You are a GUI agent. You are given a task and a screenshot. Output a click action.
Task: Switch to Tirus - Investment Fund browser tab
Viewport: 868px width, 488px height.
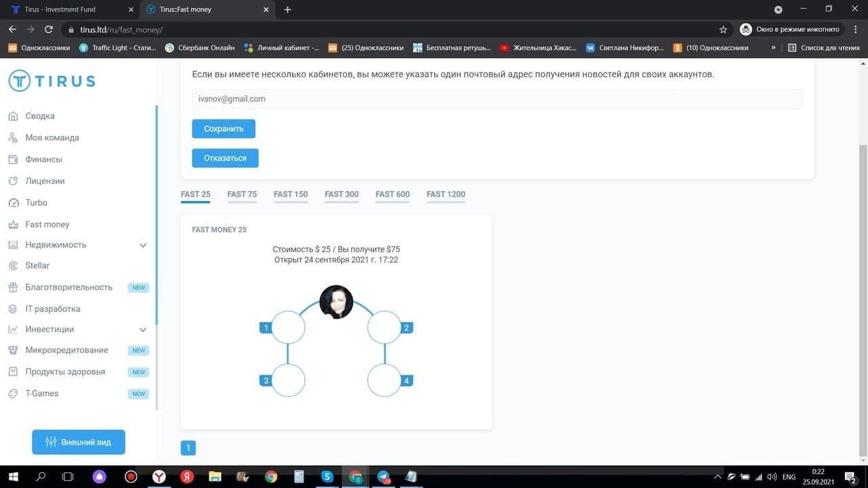(70, 9)
